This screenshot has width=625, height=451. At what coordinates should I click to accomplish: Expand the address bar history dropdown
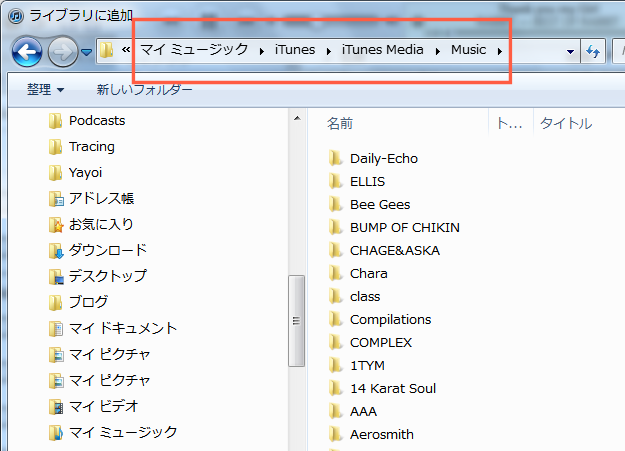point(570,51)
